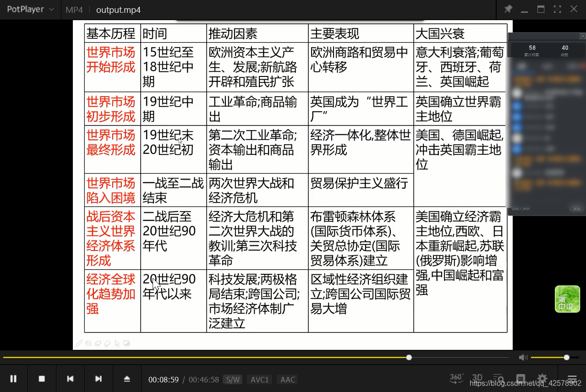Screen dimensions: 586x392
Task: Click the AVC1 video codec label
Action: [x=260, y=380]
